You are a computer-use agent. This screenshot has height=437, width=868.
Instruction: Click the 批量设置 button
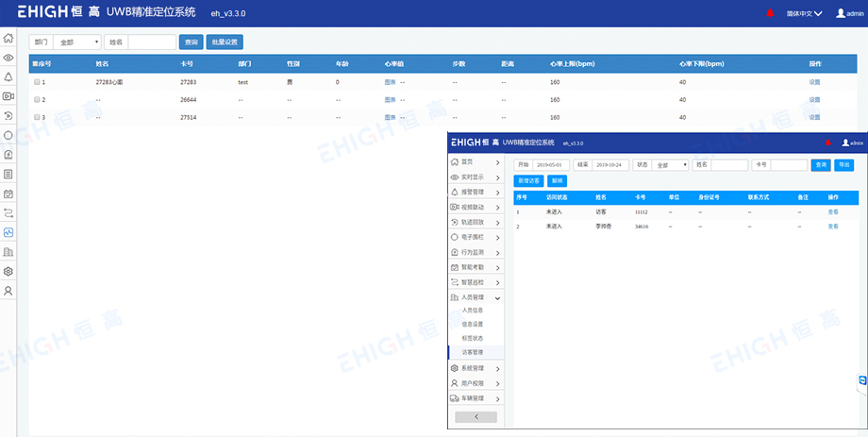[225, 42]
